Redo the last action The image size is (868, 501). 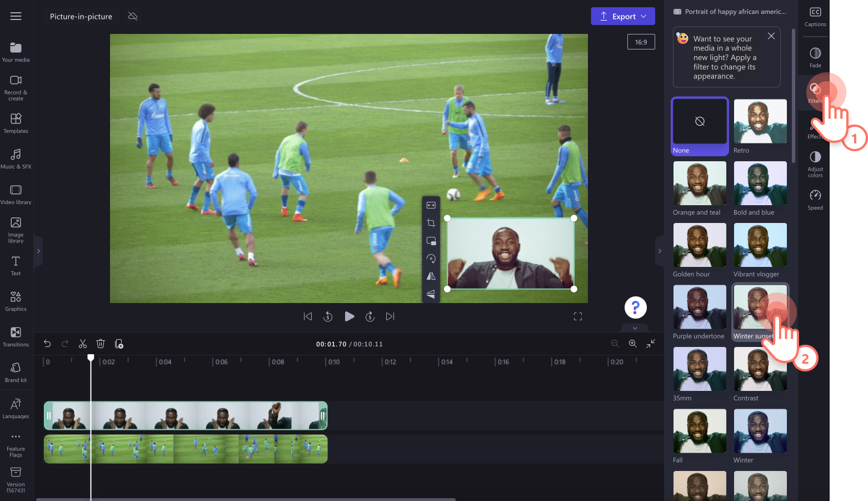[x=65, y=344]
